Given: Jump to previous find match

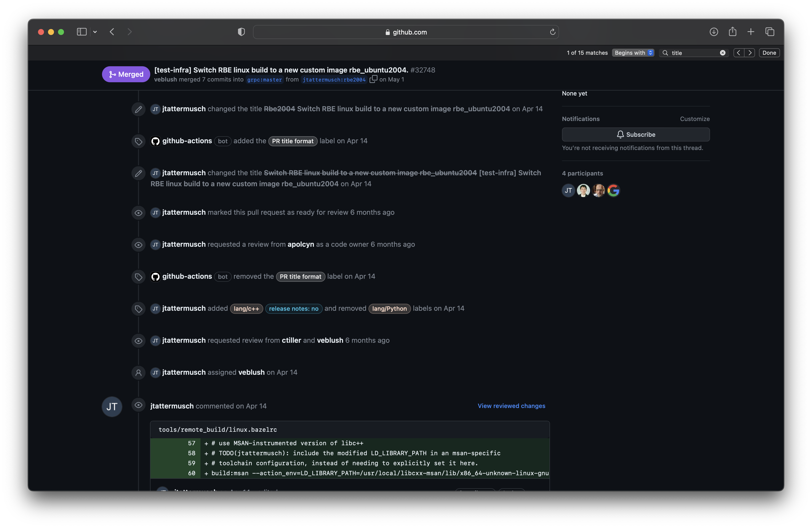Looking at the screenshot, I should pyautogui.click(x=738, y=52).
